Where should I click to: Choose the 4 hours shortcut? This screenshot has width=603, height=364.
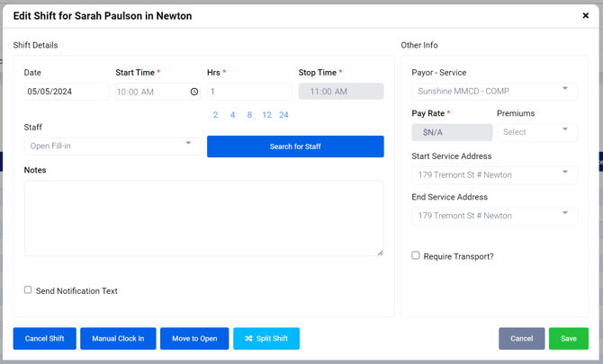click(x=232, y=115)
